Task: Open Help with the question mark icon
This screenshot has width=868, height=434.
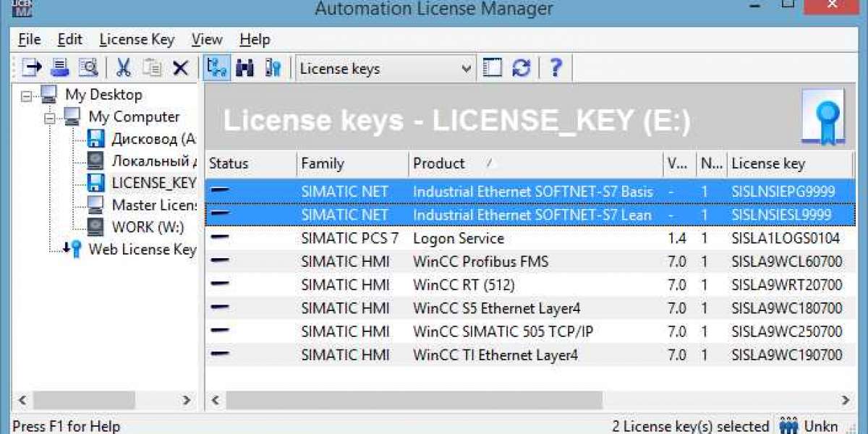Action: click(x=554, y=67)
